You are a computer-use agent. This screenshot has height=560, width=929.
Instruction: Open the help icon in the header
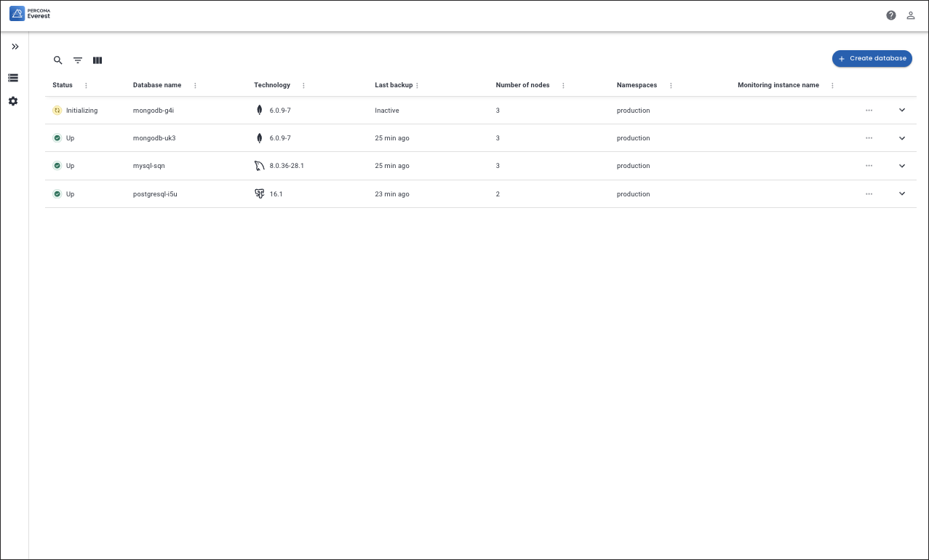(x=891, y=15)
